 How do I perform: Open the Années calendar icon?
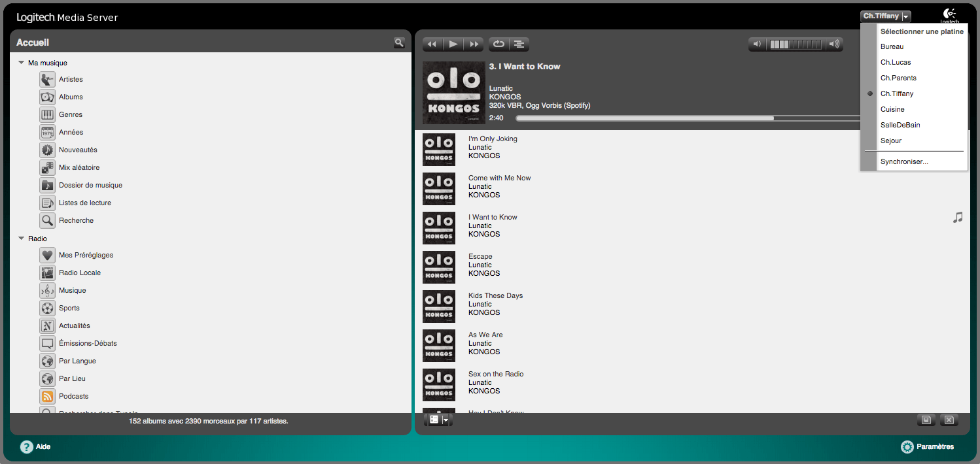click(47, 132)
